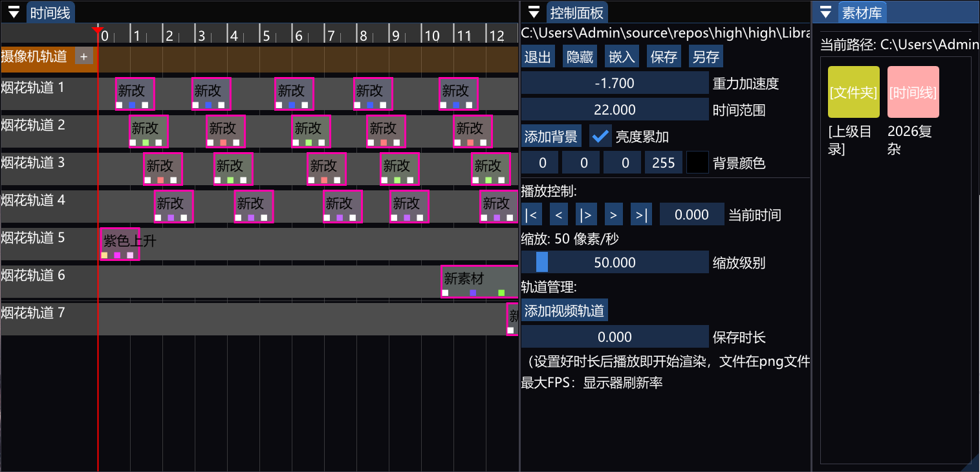Open the yellow [文件夹] 上级目录 icon
The width and height of the screenshot is (980, 472).
click(853, 91)
